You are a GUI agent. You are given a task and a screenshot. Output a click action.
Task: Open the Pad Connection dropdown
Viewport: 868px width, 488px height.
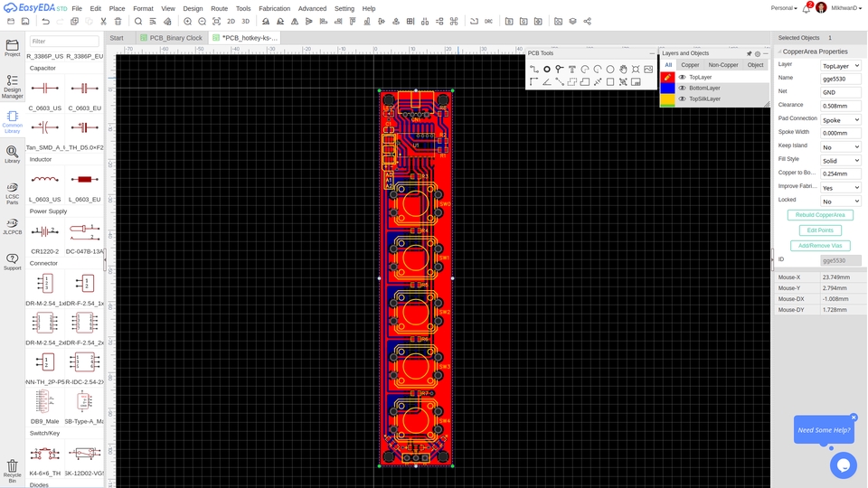click(x=840, y=119)
